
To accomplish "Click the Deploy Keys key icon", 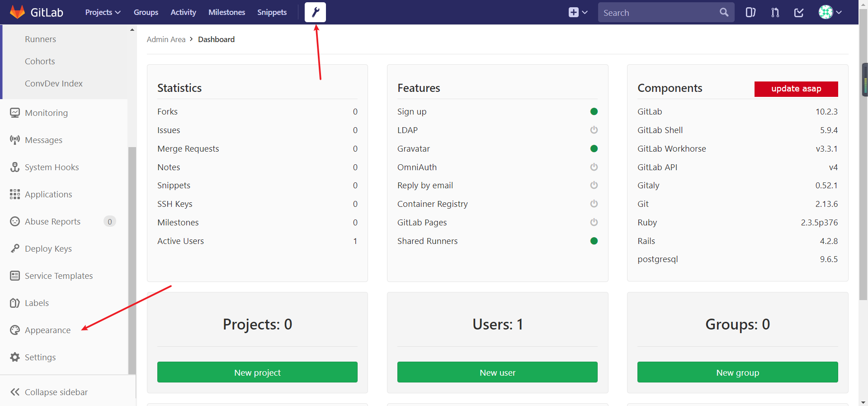I will tap(15, 248).
